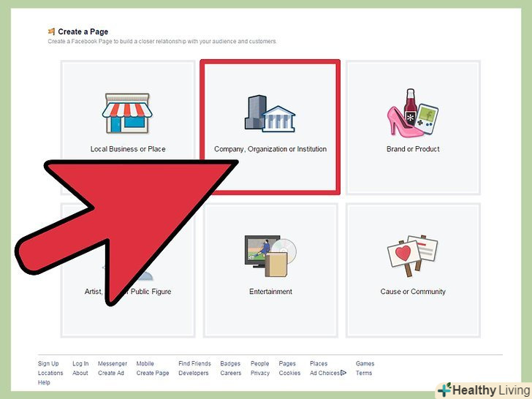Select the Entertainment label

[270, 292]
